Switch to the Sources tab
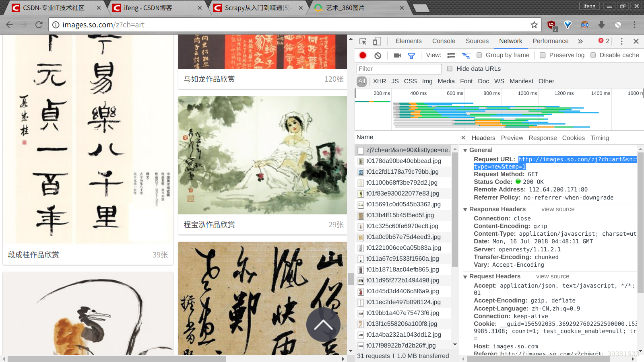The image size is (644, 362). pyautogui.click(x=477, y=41)
